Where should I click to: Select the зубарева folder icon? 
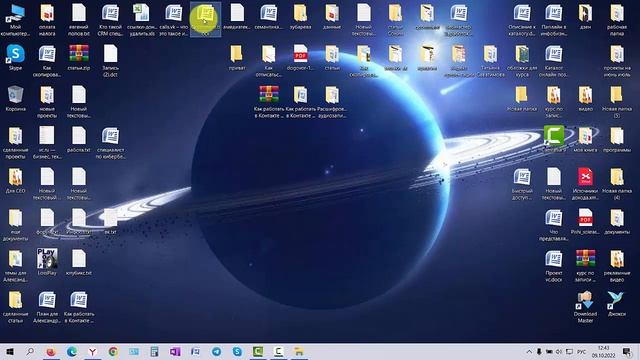click(x=300, y=16)
